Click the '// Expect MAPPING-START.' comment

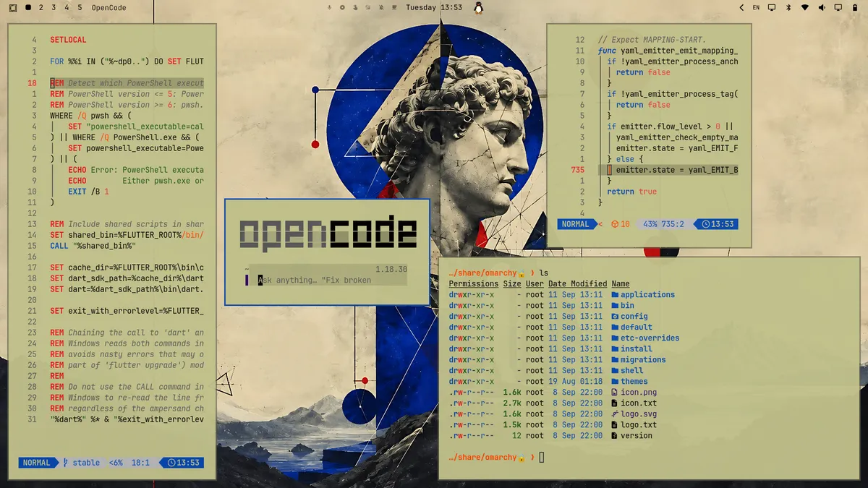pyautogui.click(x=652, y=40)
